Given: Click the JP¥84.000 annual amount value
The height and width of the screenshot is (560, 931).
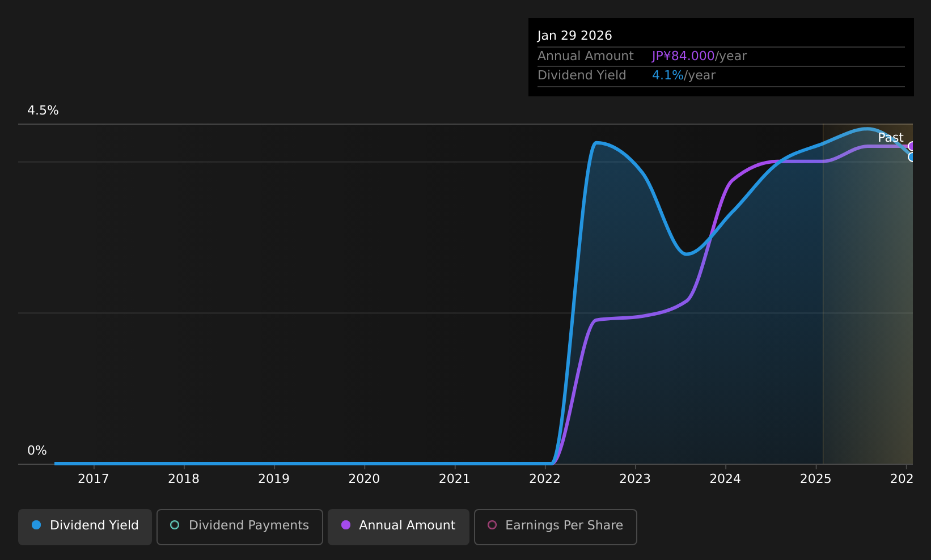Looking at the screenshot, I should tap(683, 56).
